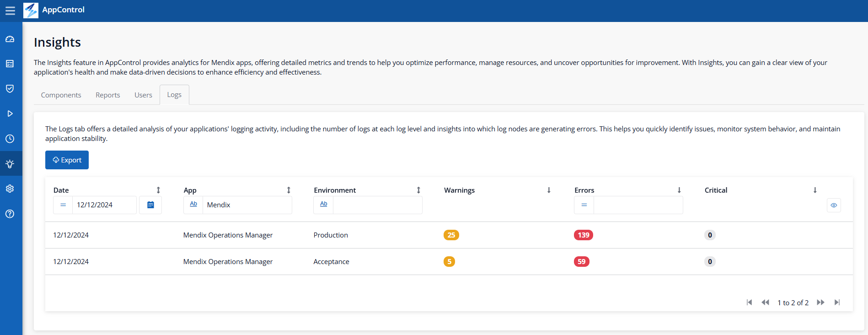Viewport: 868px width, 335px height.
Task: Click Mendix Operations Manager in Production row
Action: tap(228, 235)
